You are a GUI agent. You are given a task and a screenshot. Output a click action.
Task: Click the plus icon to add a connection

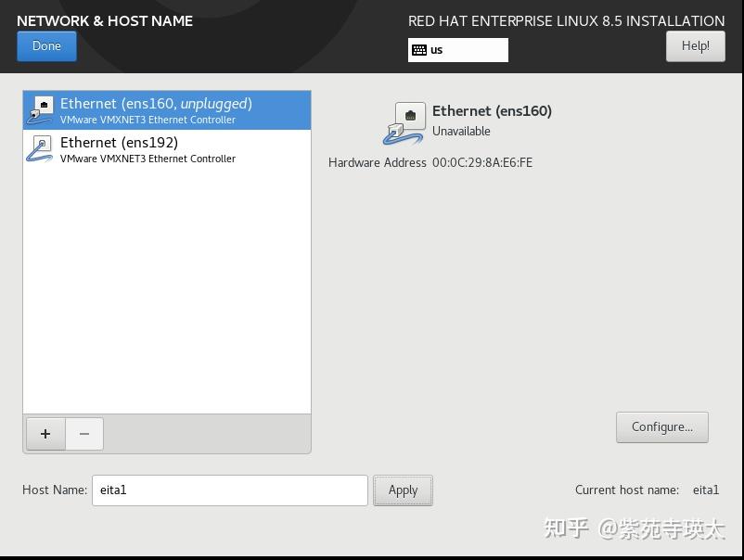pos(45,433)
